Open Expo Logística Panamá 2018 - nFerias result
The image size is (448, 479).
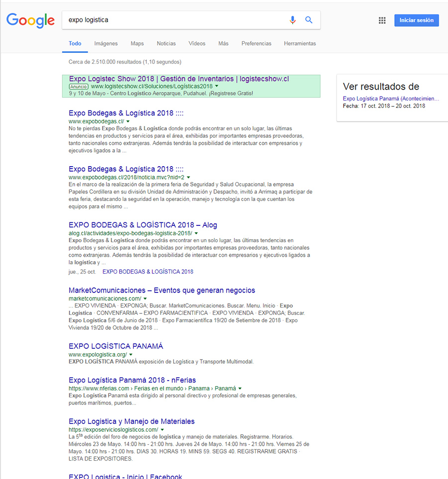click(x=132, y=380)
